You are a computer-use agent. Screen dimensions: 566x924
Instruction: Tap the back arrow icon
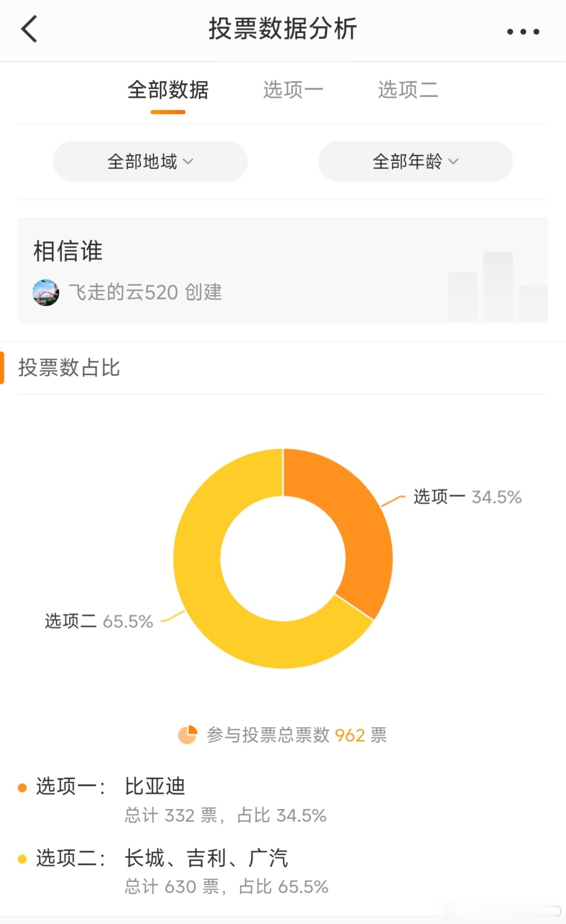pos(29,29)
